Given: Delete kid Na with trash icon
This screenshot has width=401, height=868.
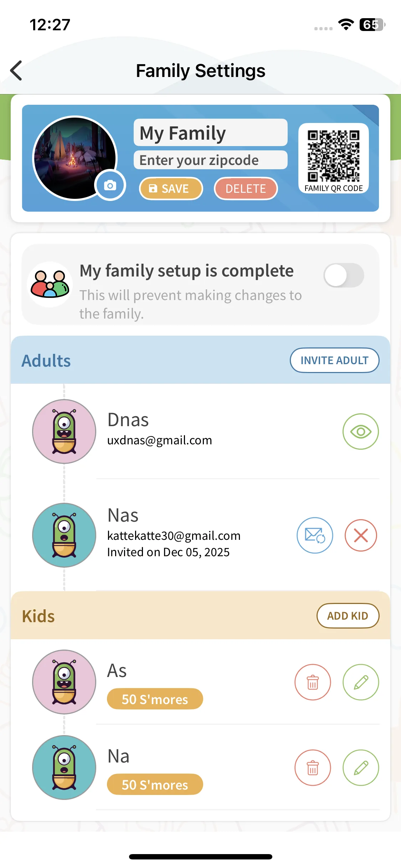Looking at the screenshot, I should (313, 768).
